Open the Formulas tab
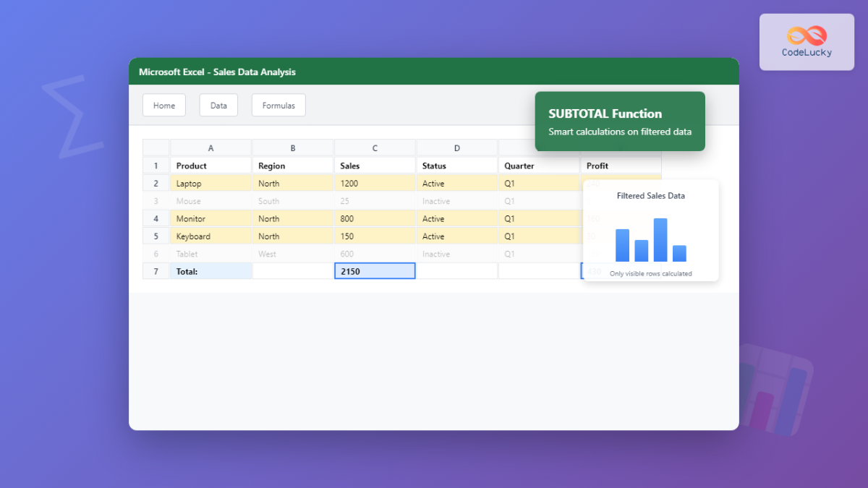 coord(278,105)
